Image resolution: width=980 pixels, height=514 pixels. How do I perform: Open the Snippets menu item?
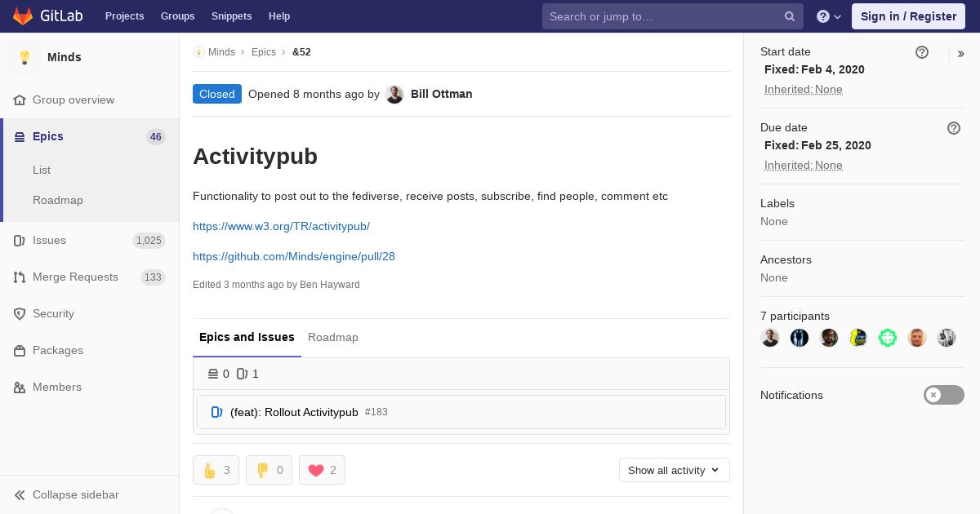(231, 16)
